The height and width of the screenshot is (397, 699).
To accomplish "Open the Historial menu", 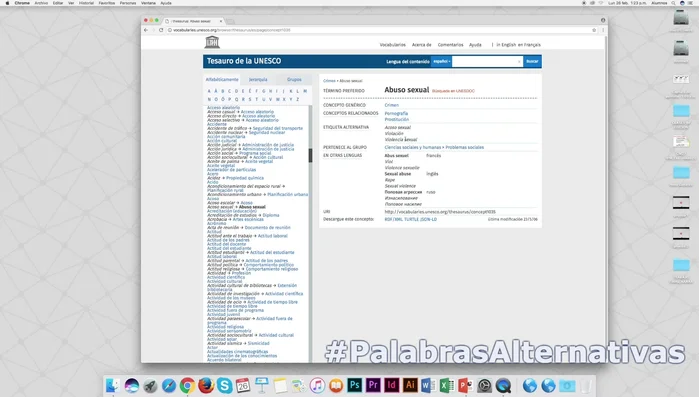I will click(x=86, y=3).
